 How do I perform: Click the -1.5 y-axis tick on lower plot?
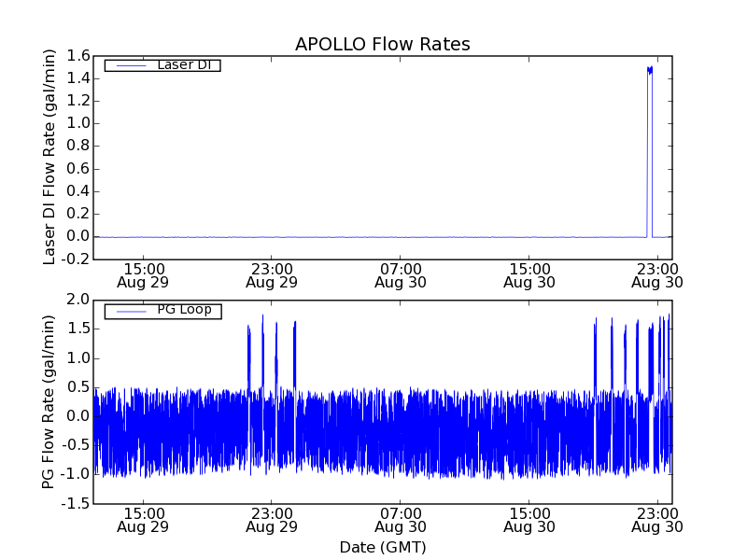[x=76, y=504]
